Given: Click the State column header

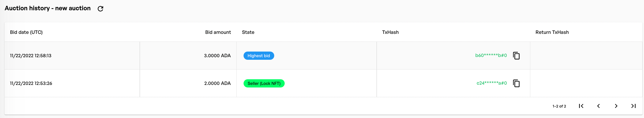Looking at the screenshot, I should (248, 32).
